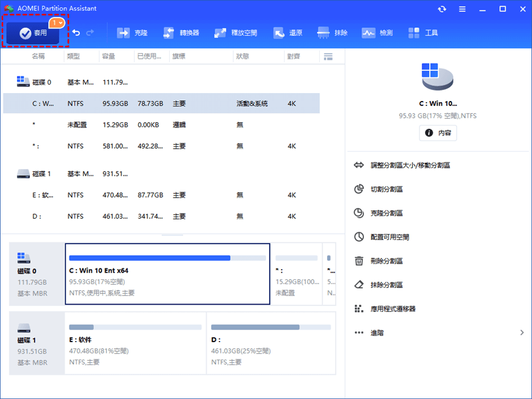Open the 檢測 test tool
Screen dimensions: 532x399
click(377, 33)
